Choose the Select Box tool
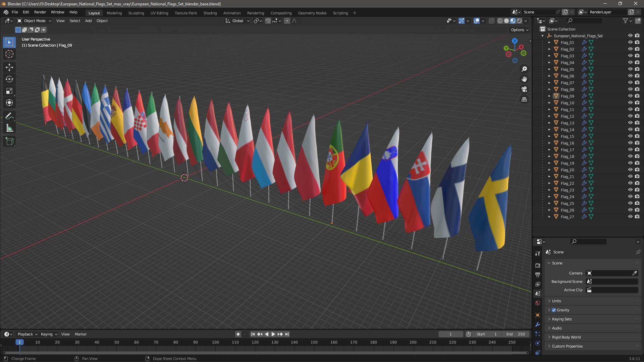This screenshot has width=644, height=362. (x=9, y=42)
